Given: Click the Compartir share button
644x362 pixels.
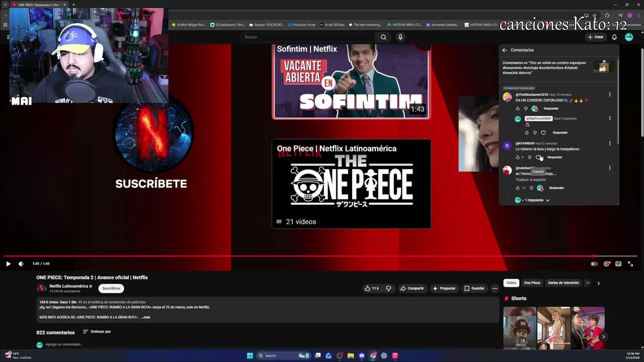Looking at the screenshot, I should pyautogui.click(x=412, y=289).
